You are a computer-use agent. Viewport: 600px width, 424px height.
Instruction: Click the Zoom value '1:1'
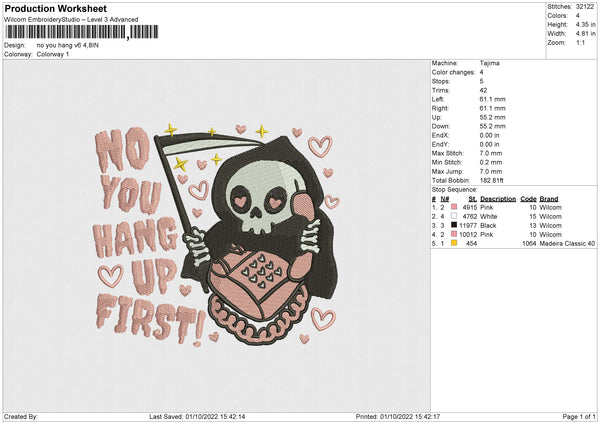tap(580, 42)
